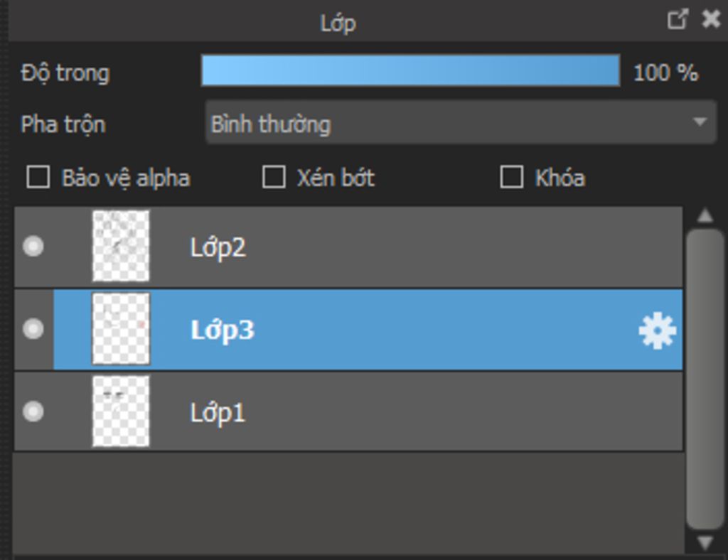Toggle visibility dot for Lớp1
The height and width of the screenshot is (560, 728).
tap(33, 411)
